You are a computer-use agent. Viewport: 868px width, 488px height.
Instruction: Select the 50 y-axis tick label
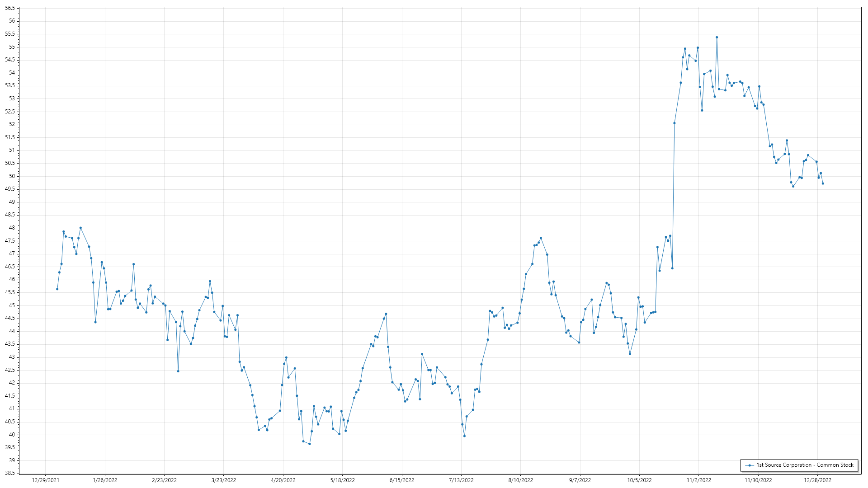[x=12, y=176]
